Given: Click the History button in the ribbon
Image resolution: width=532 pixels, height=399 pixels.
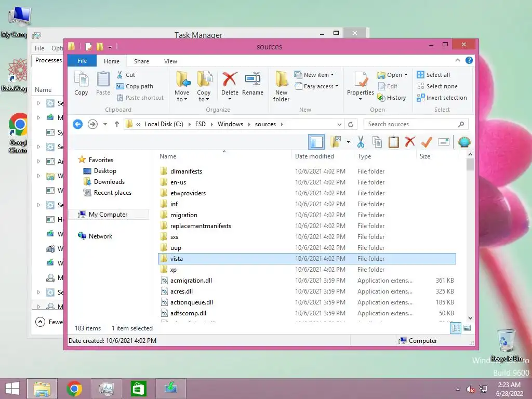Looking at the screenshot, I should (392, 98).
